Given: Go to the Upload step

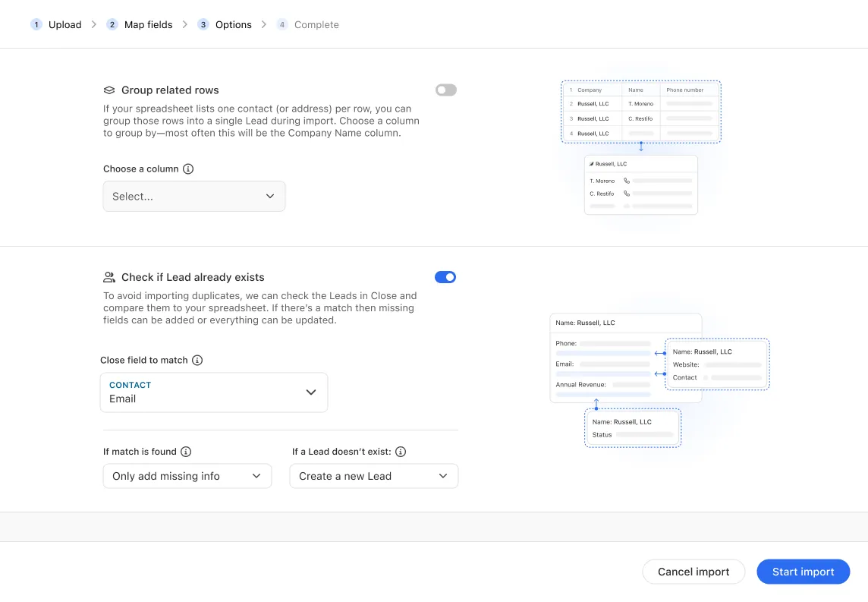Looking at the screenshot, I should point(64,24).
